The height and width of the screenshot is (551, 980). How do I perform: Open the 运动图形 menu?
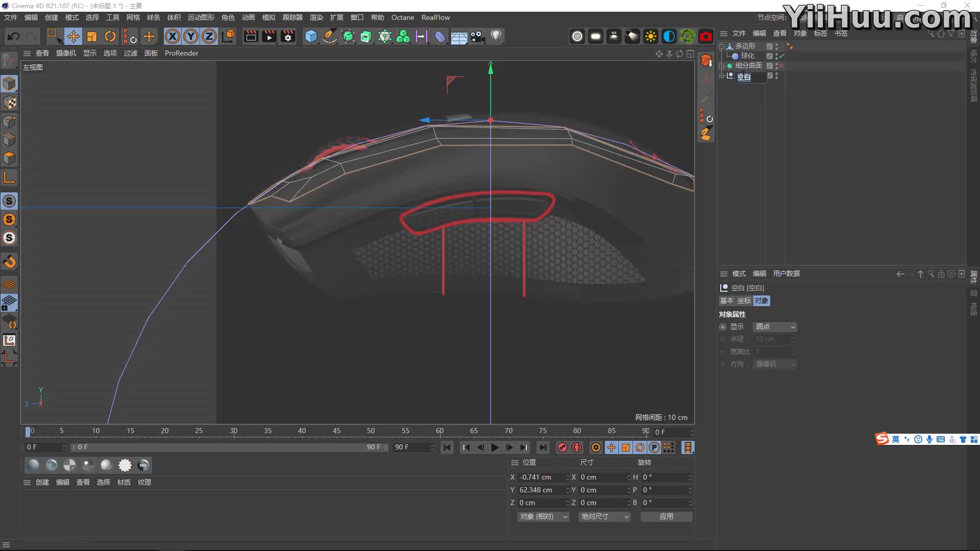pos(201,17)
